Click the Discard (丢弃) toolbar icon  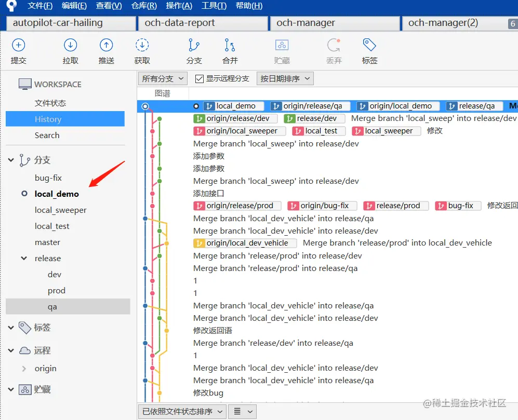click(334, 45)
